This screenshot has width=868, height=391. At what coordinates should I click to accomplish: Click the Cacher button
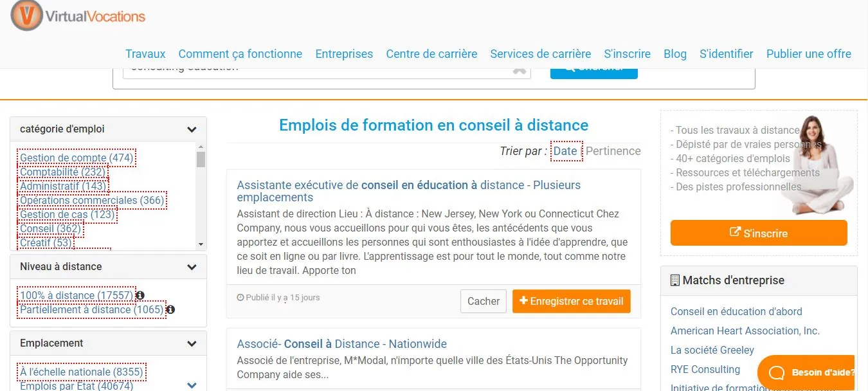click(x=484, y=301)
